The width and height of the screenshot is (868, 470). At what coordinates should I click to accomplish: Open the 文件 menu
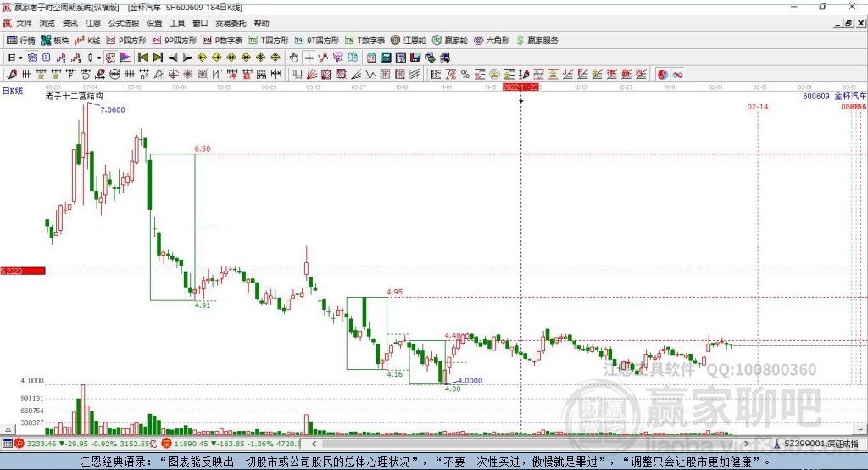pyautogui.click(x=25, y=23)
